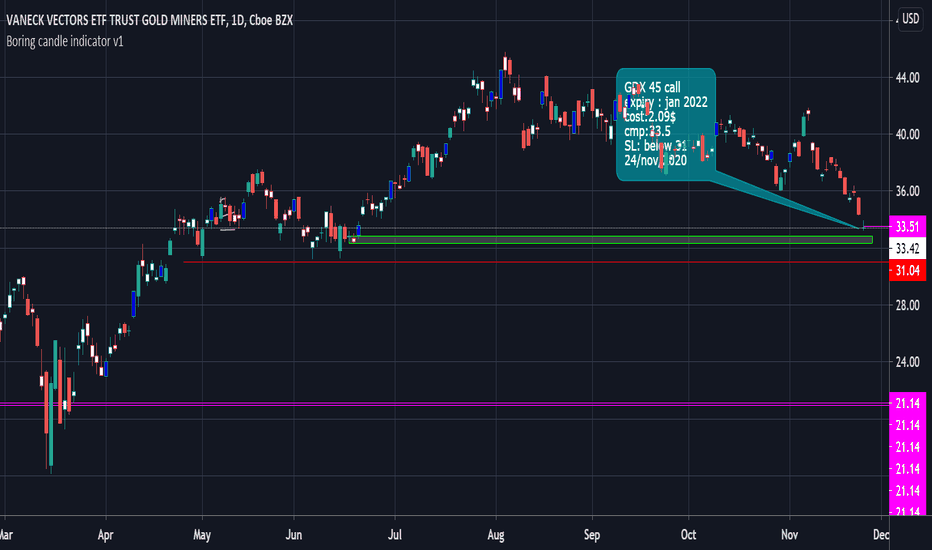Click the Sep label on time axis

pyautogui.click(x=592, y=535)
